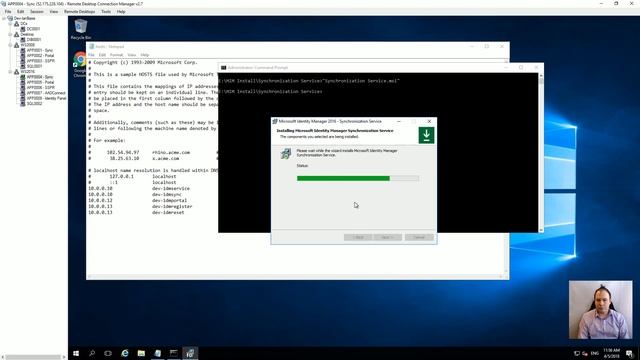Click the Command Prompt vertical scrollbar
The width and height of the screenshot is (640, 360).
pos(541,153)
